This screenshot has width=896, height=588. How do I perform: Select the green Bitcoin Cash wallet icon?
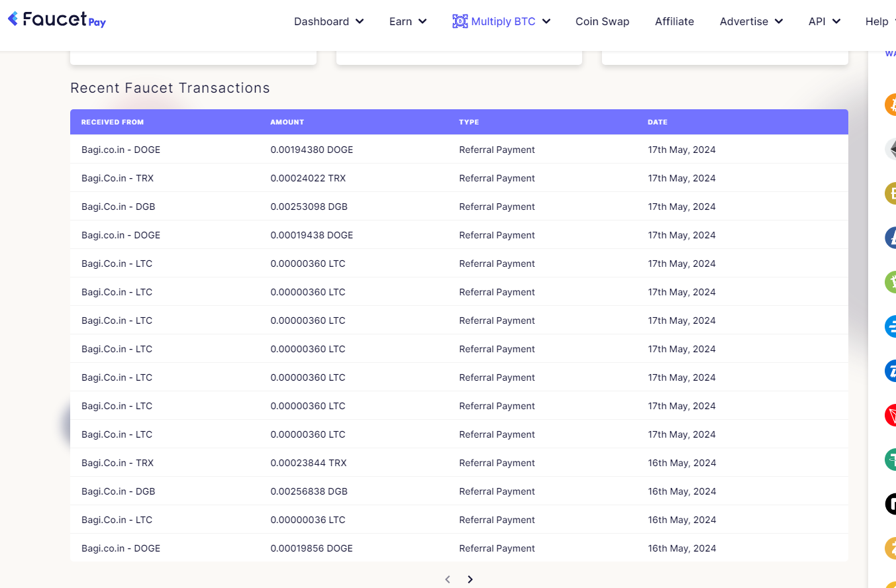(891, 282)
